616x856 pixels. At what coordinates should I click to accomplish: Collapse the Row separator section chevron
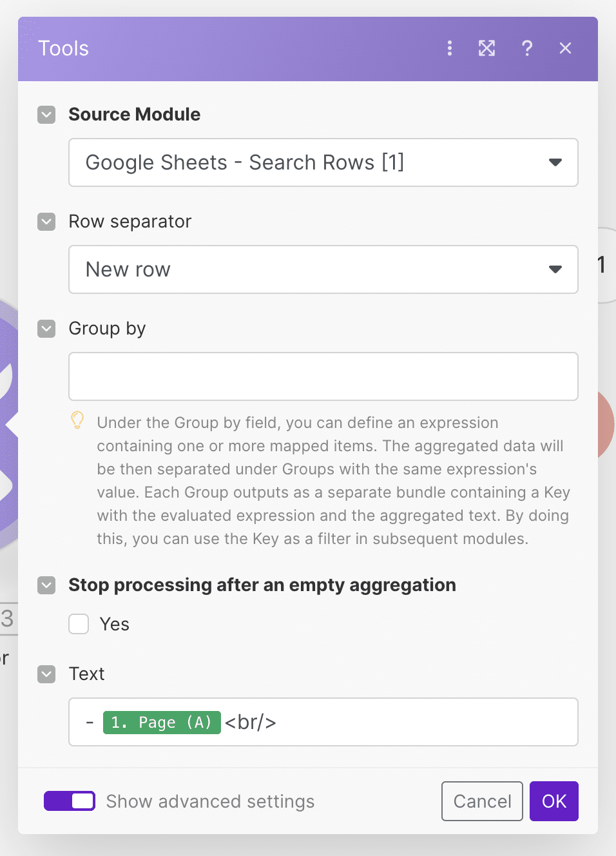tap(46, 222)
